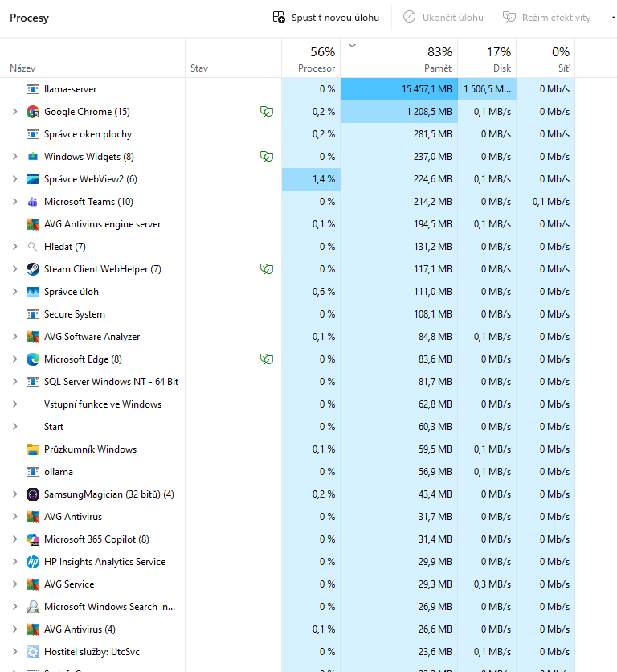
Task: Expand the Steam Client WebHelper (7) group
Action: (15, 269)
